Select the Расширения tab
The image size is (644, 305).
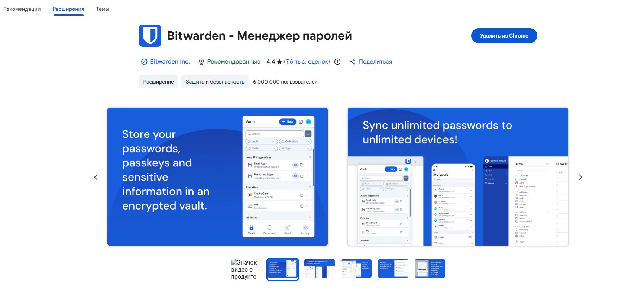(68, 9)
